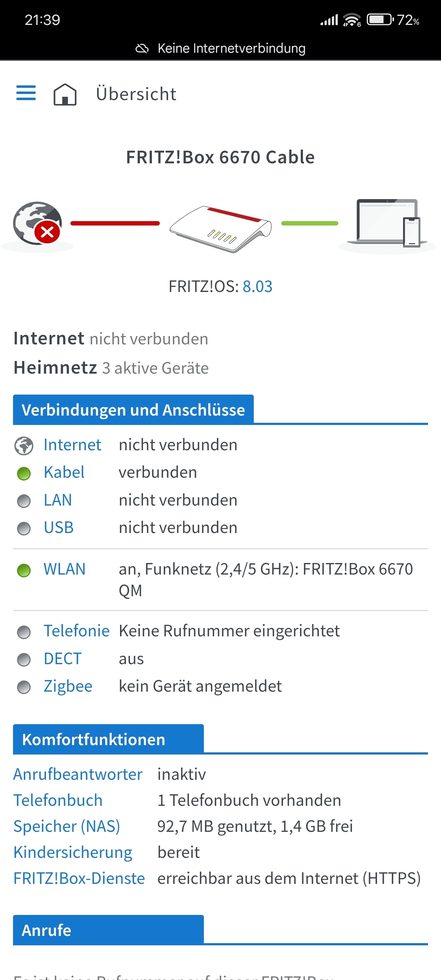
Task: Open the Zigbee link
Action: pyautogui.click(x=68, y=686)
